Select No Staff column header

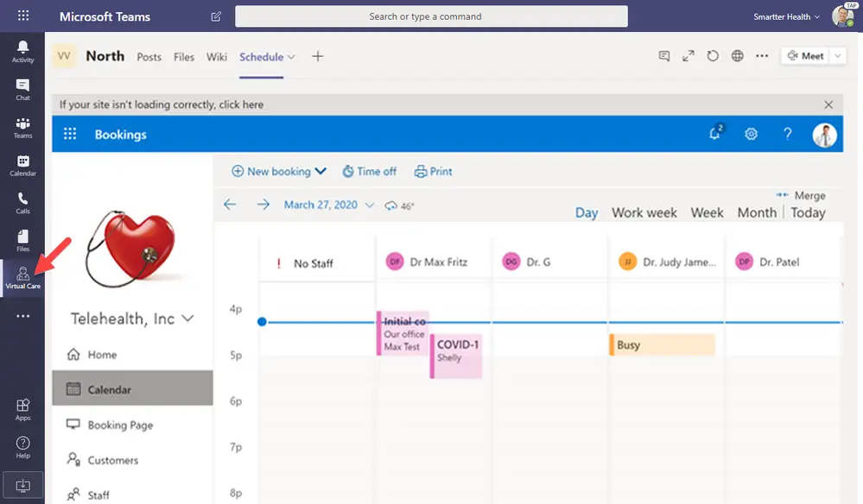point(317,263)
